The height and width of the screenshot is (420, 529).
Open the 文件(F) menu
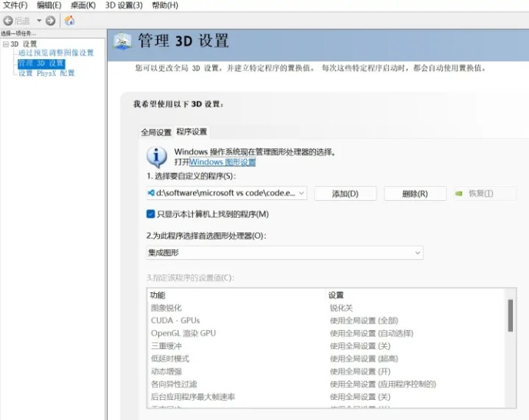point(15,5)
